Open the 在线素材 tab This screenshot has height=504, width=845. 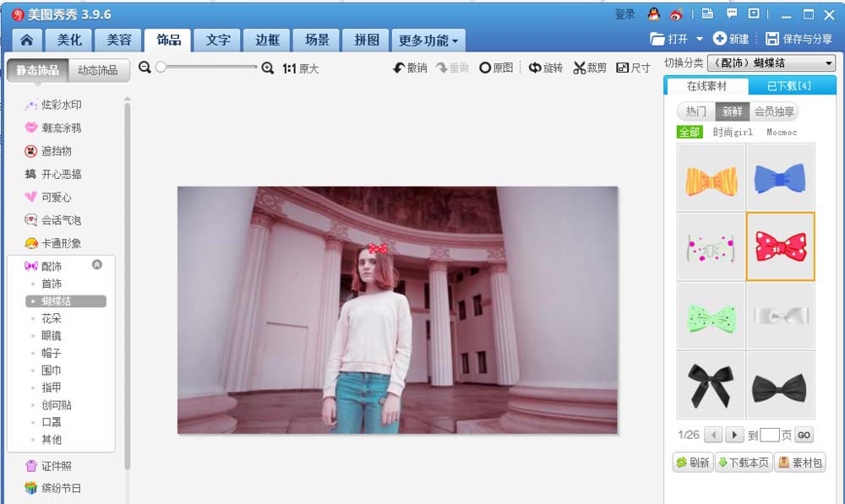706,85
